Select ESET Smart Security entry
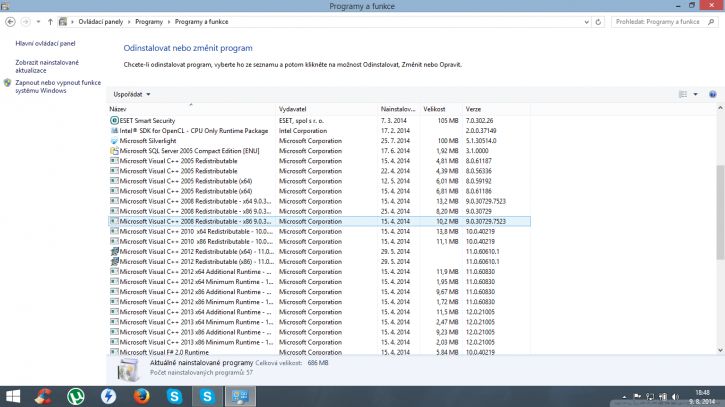This screenshot has height=407, width=725. (319, 121)
